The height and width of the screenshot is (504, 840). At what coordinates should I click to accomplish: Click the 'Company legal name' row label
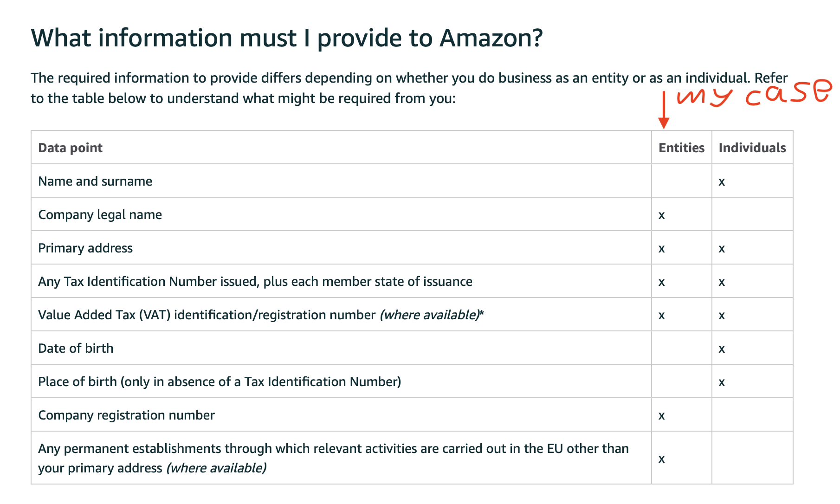(x=100, y=215)
